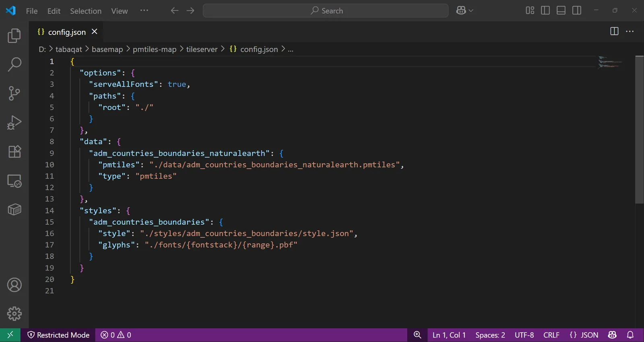Viewport: 644px width, 342px height.
Task: Click Ln 1, Col 1 go-to-line
Action: tap(449, 335)
